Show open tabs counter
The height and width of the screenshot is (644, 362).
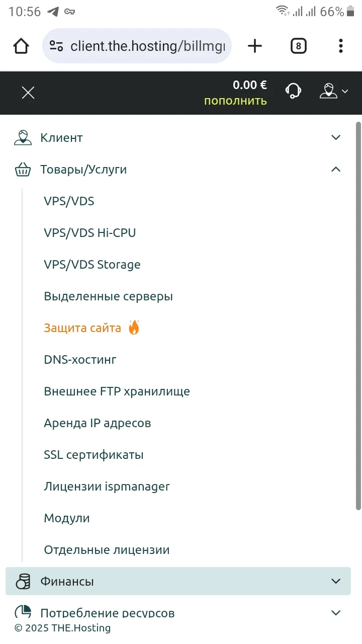(x=298, y=46)
